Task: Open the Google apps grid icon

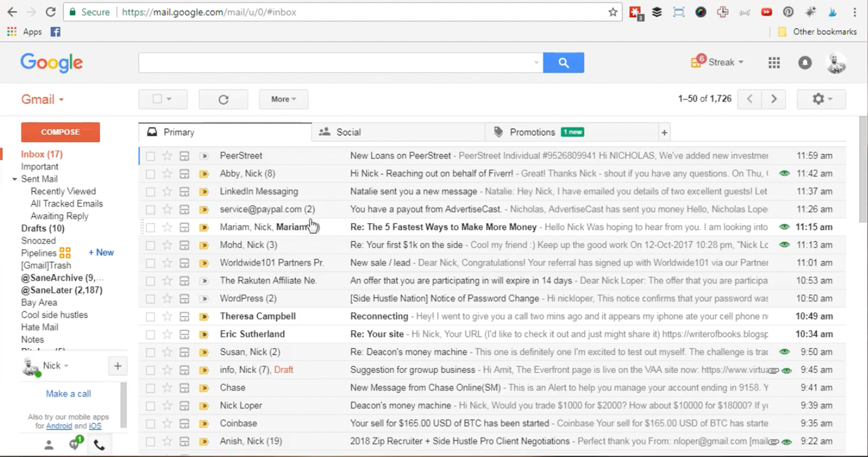Action: (774, 63)
